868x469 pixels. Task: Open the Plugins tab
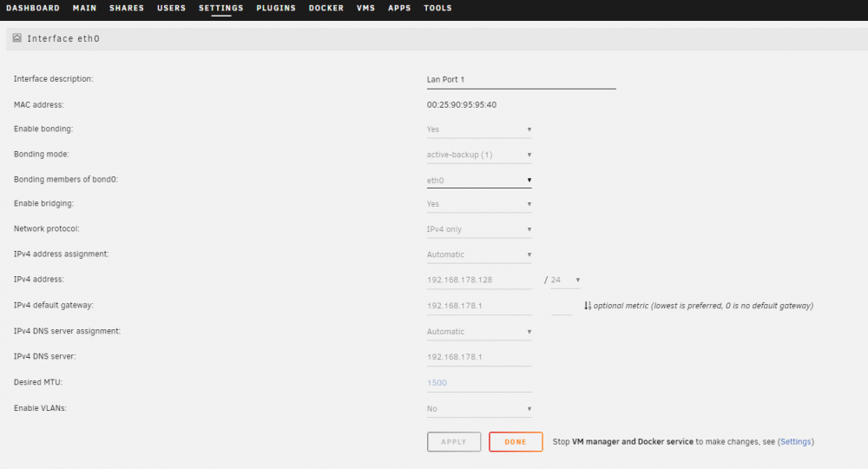276,9
